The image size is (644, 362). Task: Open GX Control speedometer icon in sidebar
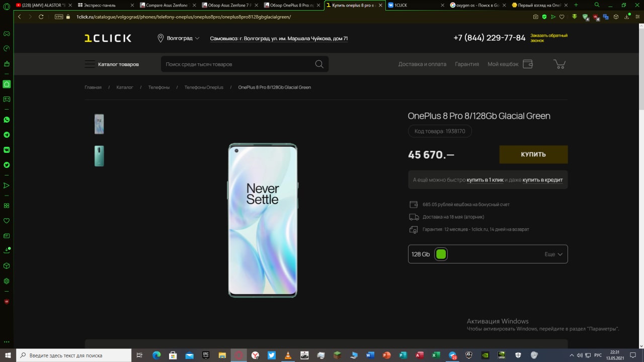click(x=7, y=49)
